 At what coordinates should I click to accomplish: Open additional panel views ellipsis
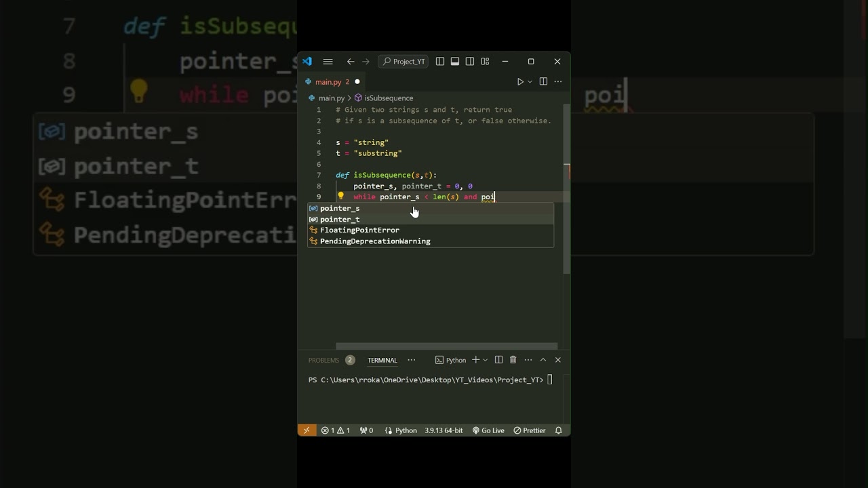pyautogui.click(x=412, y=360)
